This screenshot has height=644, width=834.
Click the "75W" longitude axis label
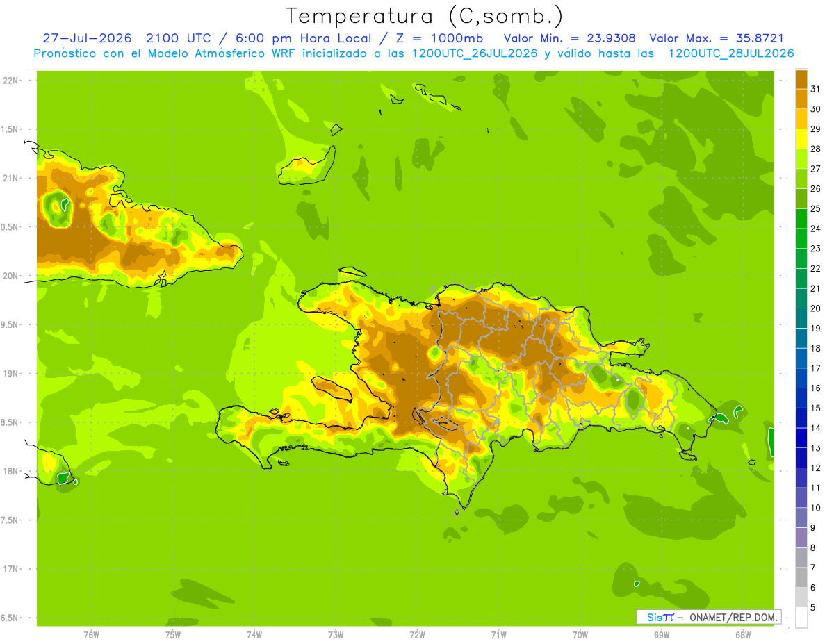(173, 634)
